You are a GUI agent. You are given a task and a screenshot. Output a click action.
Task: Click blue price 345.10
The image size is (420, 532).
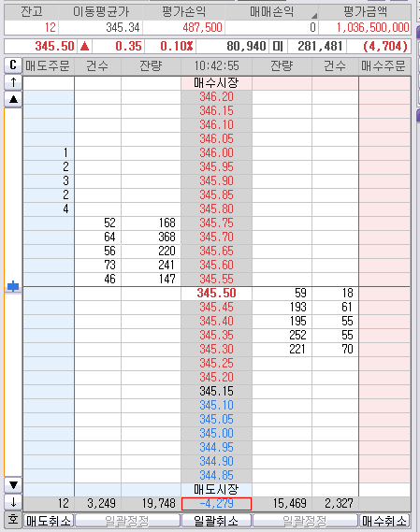pyautogui.click(x=216, y=405)
